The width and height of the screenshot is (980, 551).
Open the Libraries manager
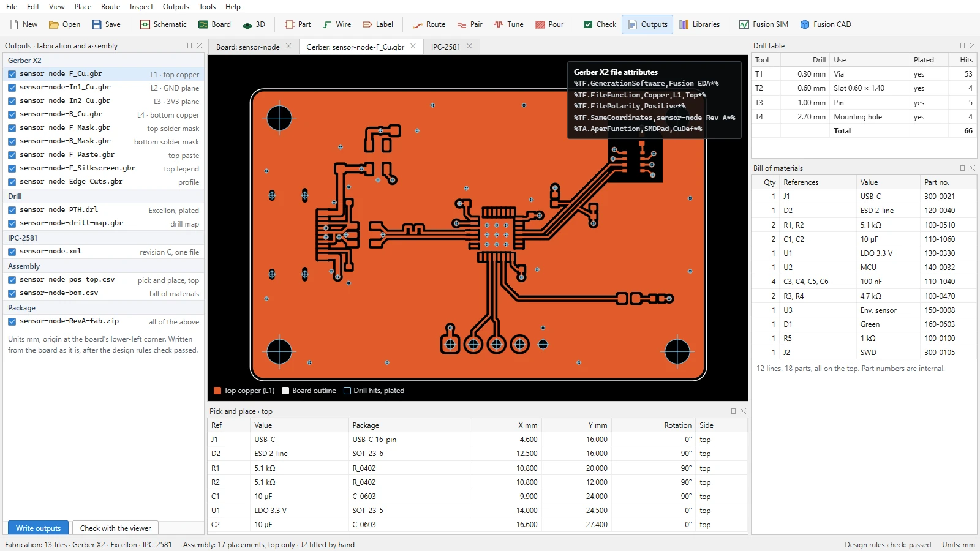pyautogui.click(x=699, y=24)
